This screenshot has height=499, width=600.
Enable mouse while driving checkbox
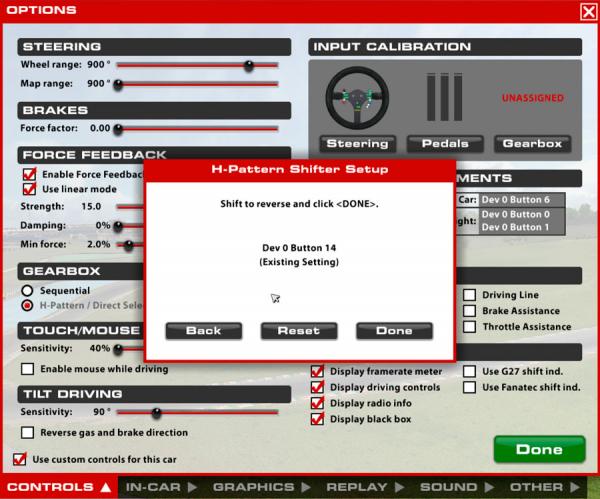[x=29, y=369]
